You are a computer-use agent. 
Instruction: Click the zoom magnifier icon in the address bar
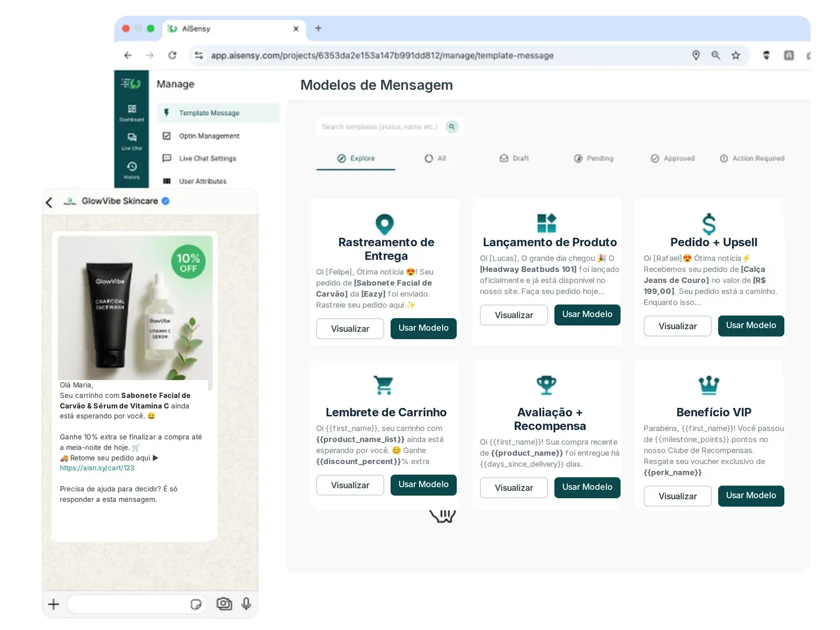716,55
